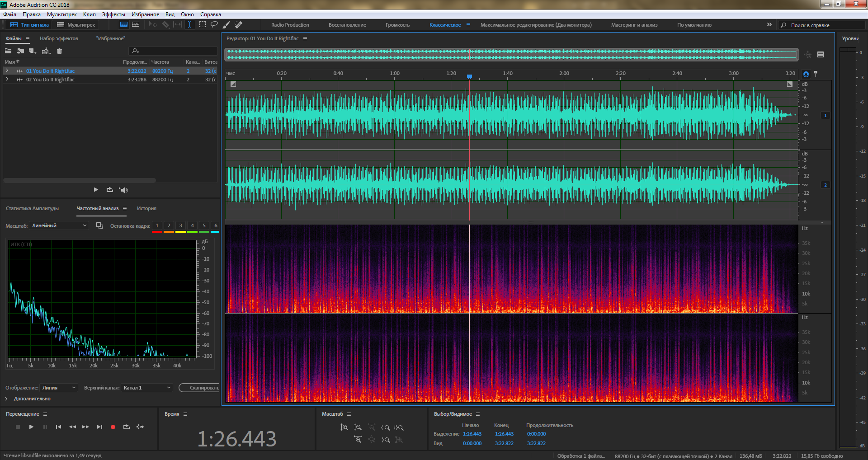Select the Paintbrush selection tool
Image resolution: width=868 pixels, height=460 pixels.
tap(226, 25)
